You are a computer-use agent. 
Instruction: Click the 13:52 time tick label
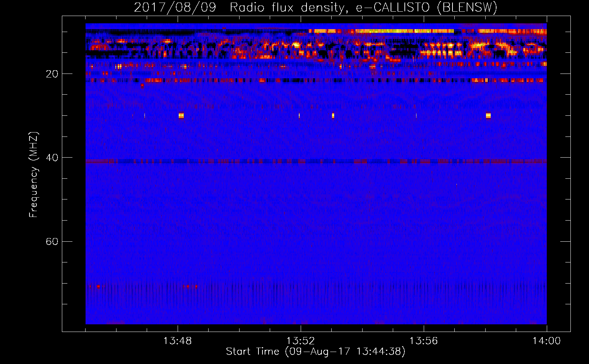[300, 341]
